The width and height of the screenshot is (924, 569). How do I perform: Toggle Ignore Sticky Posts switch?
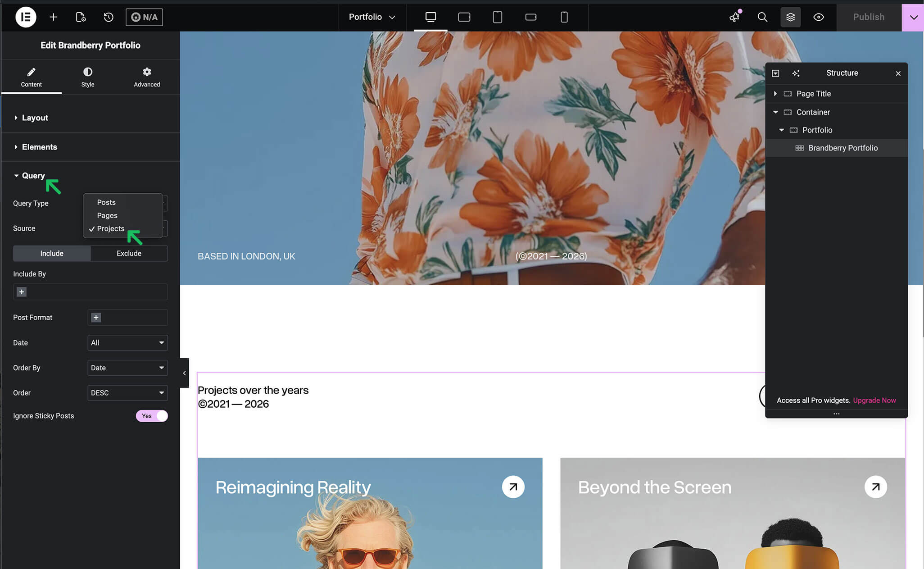click(x=152, y=416)
